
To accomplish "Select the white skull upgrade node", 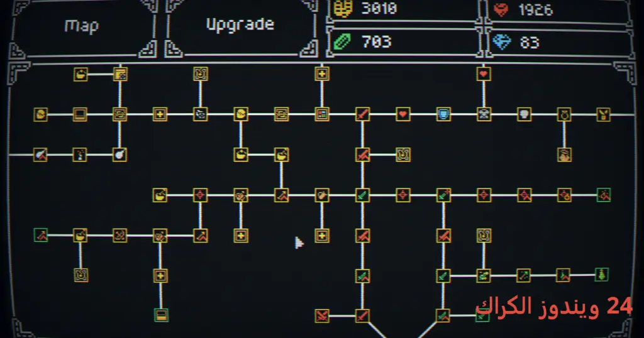I will [x=524, y=114].
